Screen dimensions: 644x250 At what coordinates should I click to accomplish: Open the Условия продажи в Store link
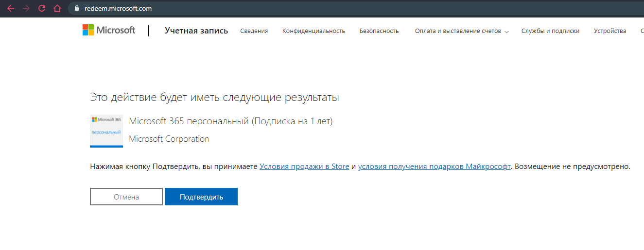click(304, 167)
